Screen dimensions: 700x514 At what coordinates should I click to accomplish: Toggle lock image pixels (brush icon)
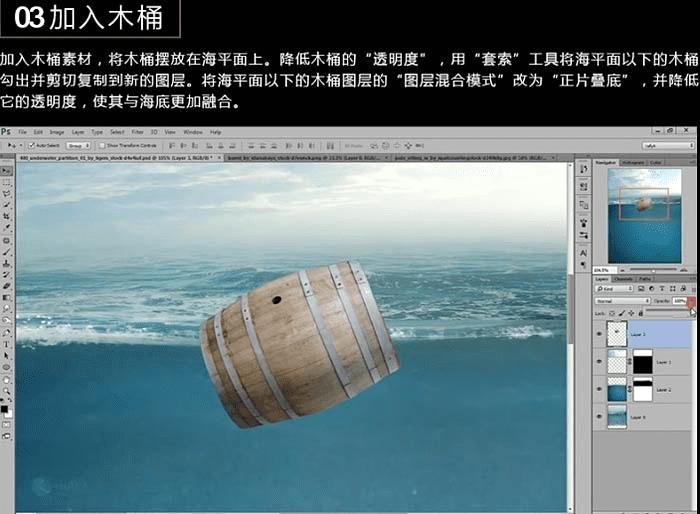[622, 313]
